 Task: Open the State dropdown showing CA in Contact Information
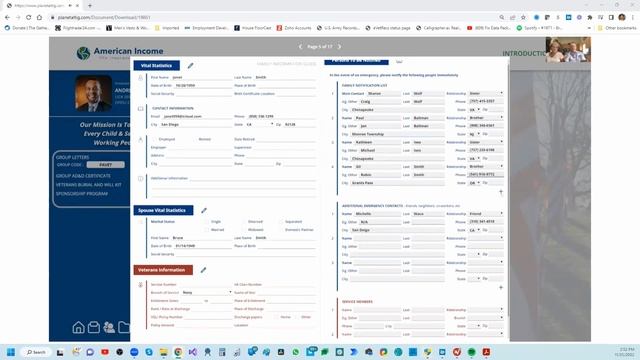click(x=260, y=124)
